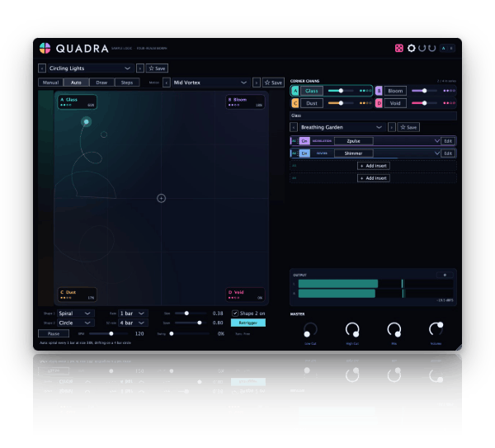Screen dimensions: 495x448
Task: Click the redo arrow icon
Action: (431, 48)
